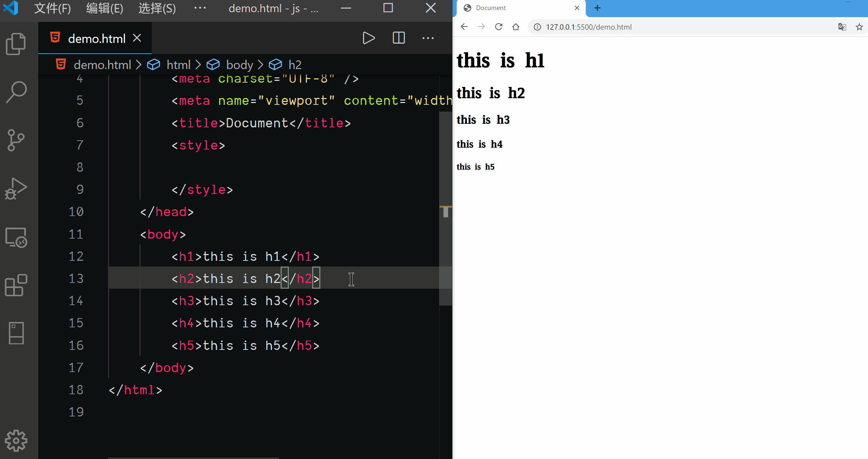Viewport: 868px width, 459px height.
Task: Open the Manage settings gear
Action: (16, 440)
